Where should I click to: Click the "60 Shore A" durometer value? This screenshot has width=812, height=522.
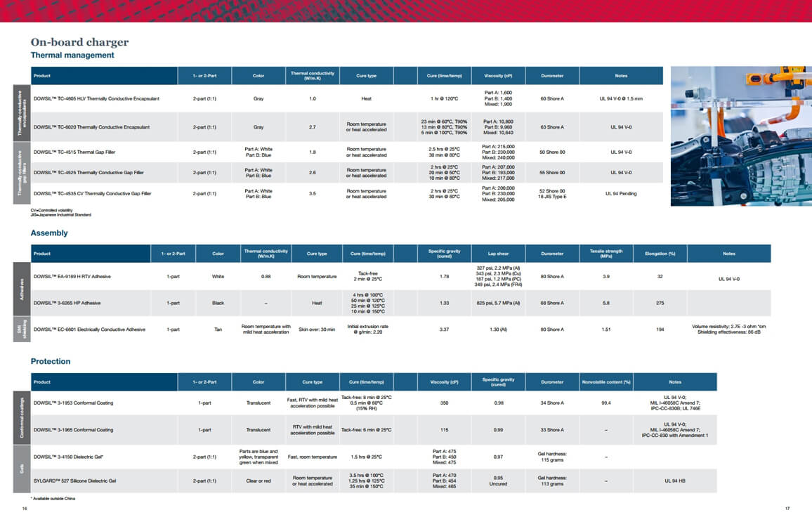point(552,98)
